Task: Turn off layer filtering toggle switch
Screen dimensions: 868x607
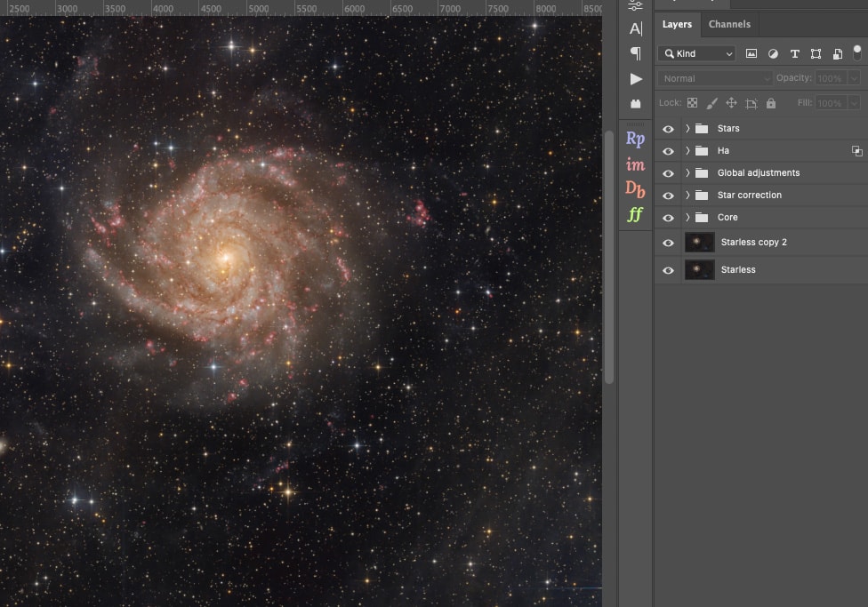Action: [x=856, y=53]
